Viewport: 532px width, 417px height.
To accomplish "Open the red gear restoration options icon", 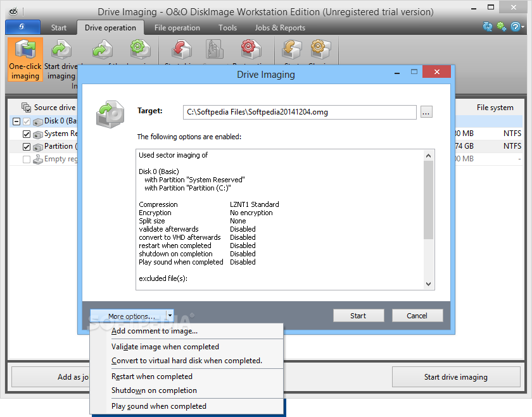I will click(x=251, y=49).
